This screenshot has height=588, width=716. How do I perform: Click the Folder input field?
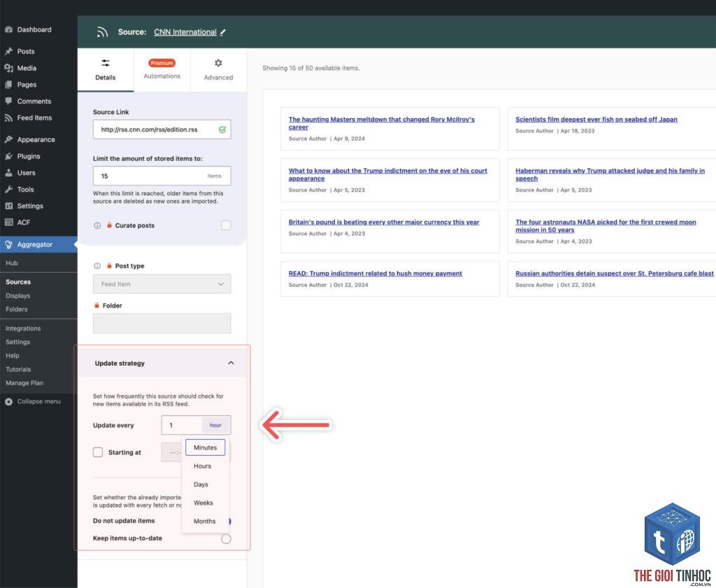[162, 323]
